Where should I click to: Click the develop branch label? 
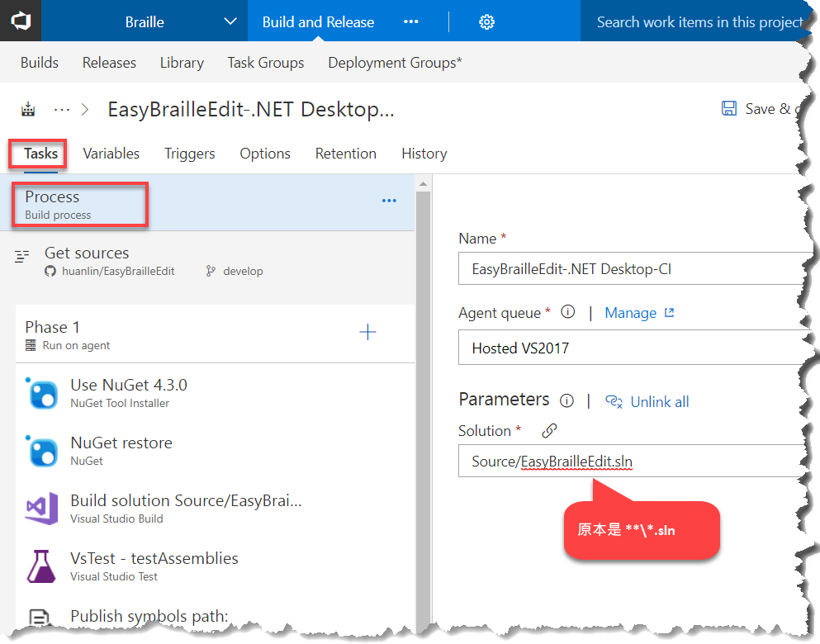[x=243, y=272]
